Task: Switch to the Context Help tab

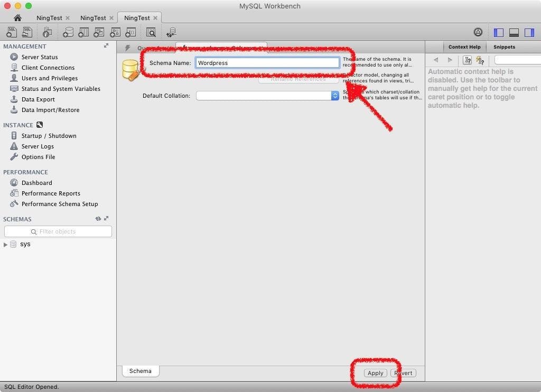Action: [x=464, y=47]
